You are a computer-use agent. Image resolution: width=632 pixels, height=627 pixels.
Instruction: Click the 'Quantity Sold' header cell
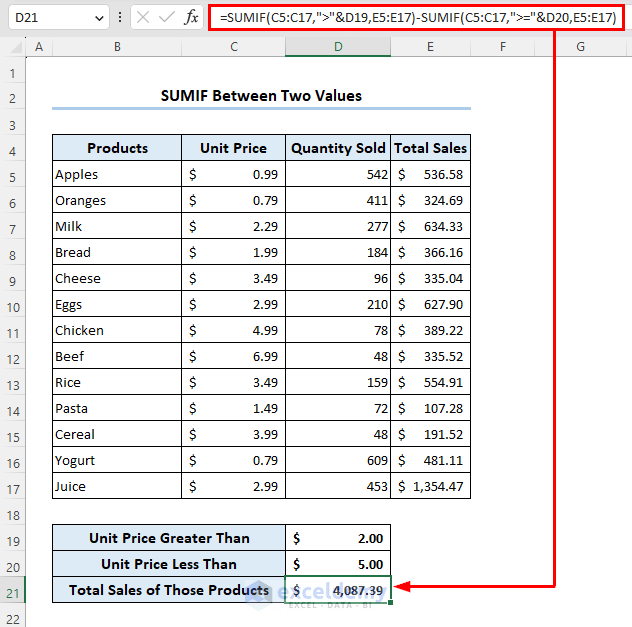coord(338,148)
